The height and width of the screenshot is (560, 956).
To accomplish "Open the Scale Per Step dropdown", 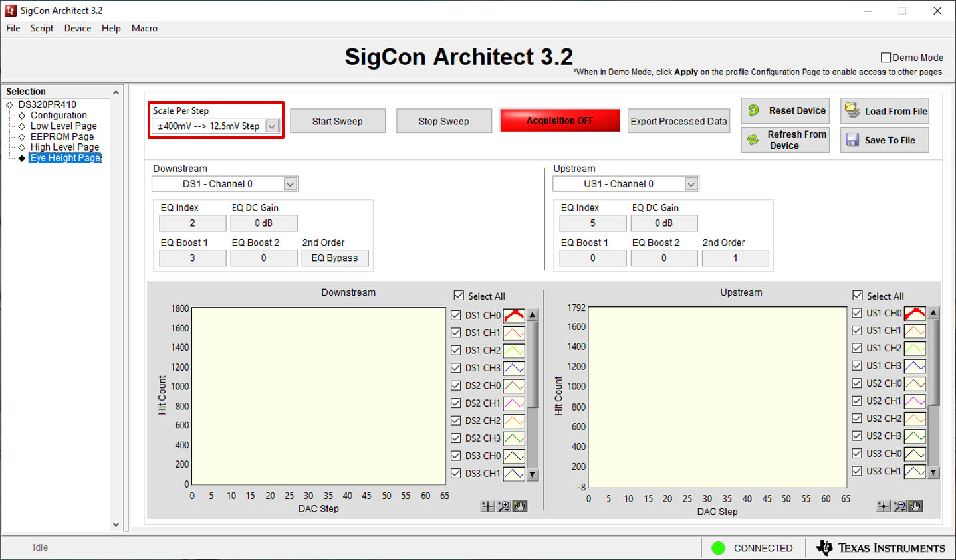I will click(271, 126).
